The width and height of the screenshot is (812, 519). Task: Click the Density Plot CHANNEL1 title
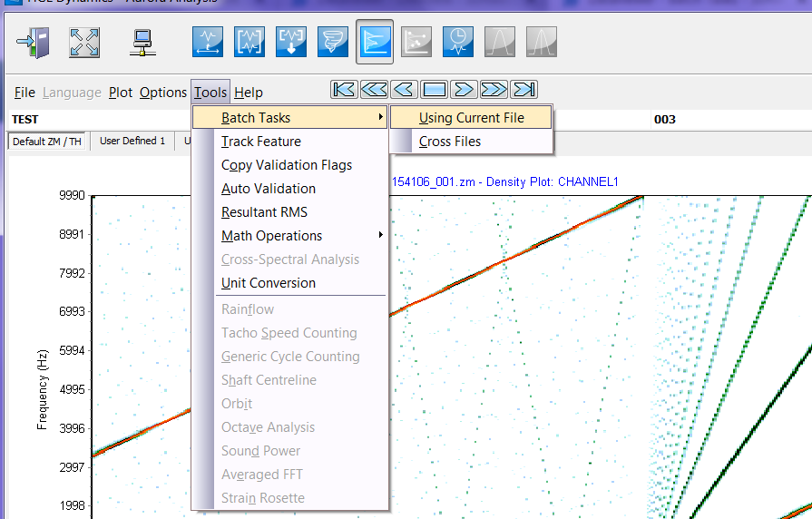(x=505, y=182)
